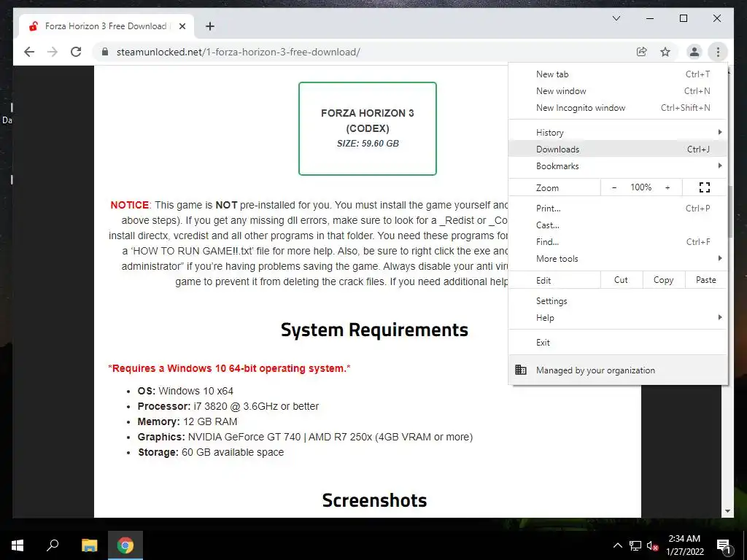Expand the More tools submenu
Image resolution: width=747 pixels, height=560 pixels.
(618, 259)
